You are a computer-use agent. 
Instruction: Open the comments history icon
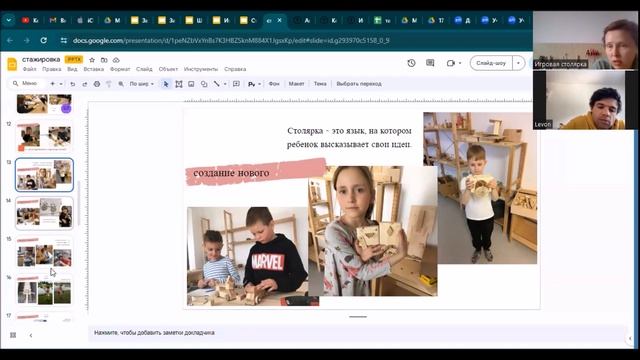click(430, 63)
